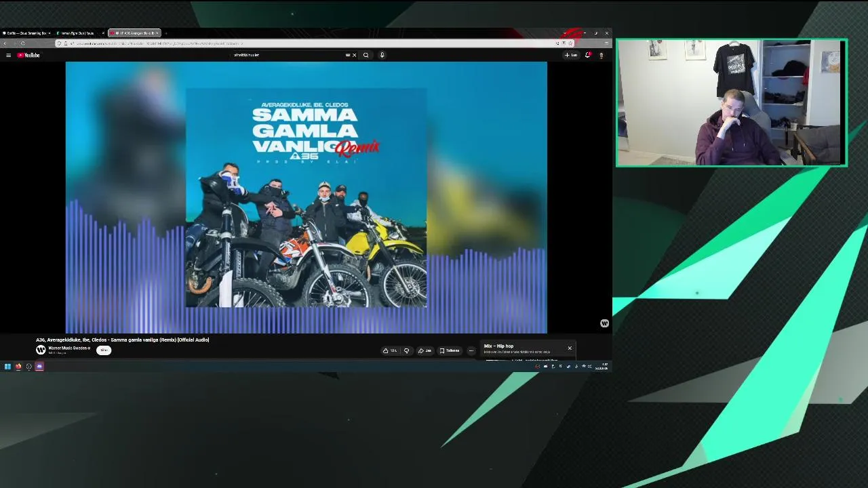Viewport: 868px width, 488px height.
Task: Click the YouTube logo
Action: 28,55
